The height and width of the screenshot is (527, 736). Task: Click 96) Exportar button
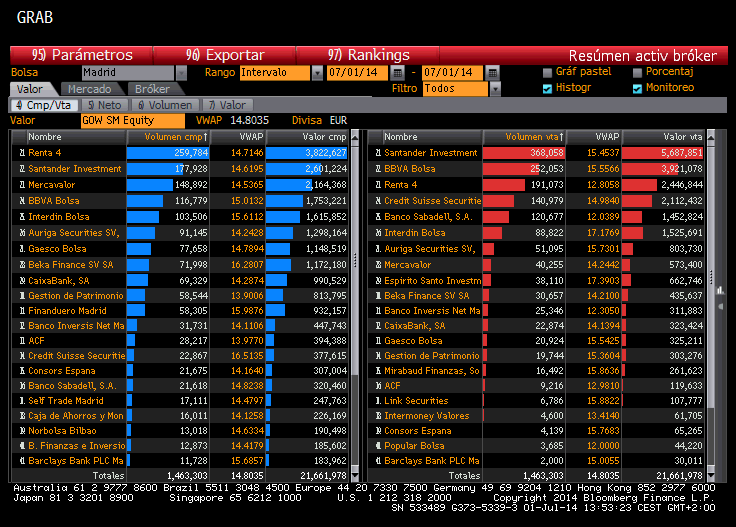pyautogui.click(x=225, y=55)
